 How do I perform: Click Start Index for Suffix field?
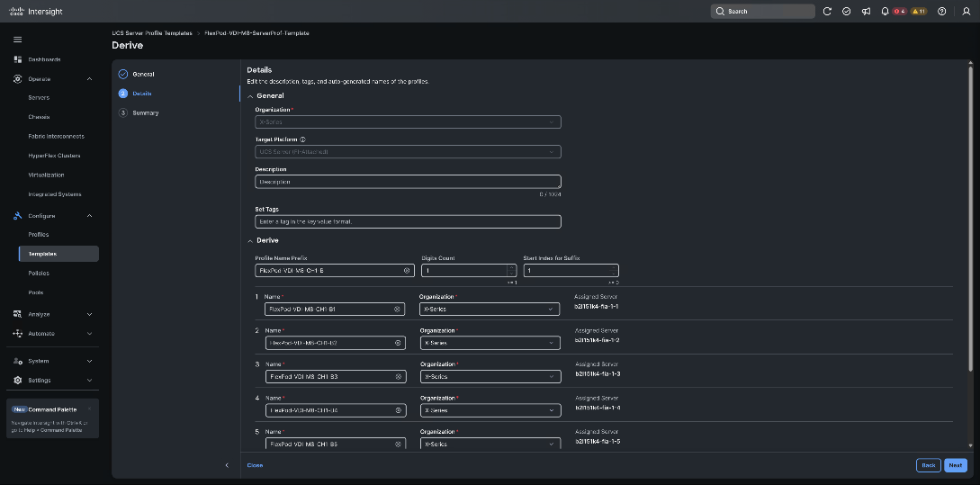[x=571, y=271]
